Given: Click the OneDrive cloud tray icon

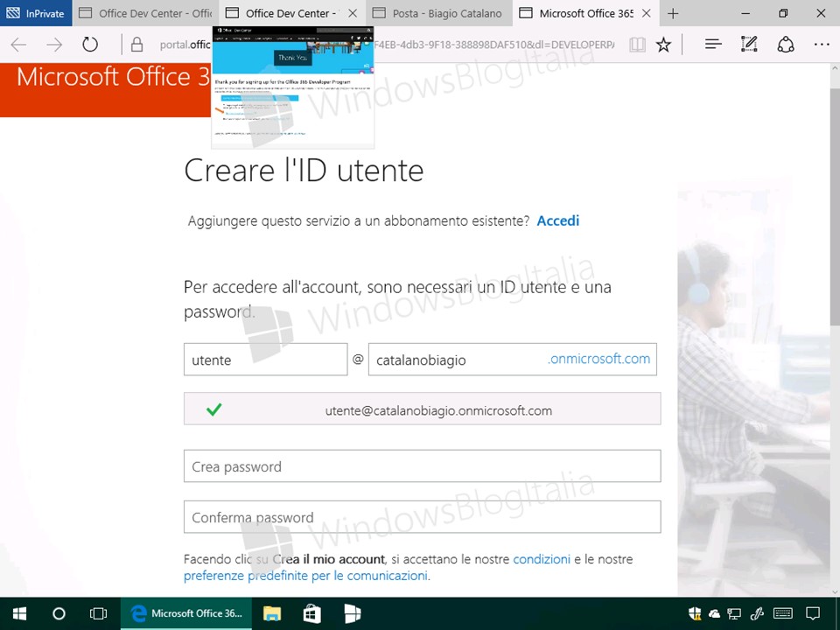Looking at the screenshot, I should coord(714,614).
